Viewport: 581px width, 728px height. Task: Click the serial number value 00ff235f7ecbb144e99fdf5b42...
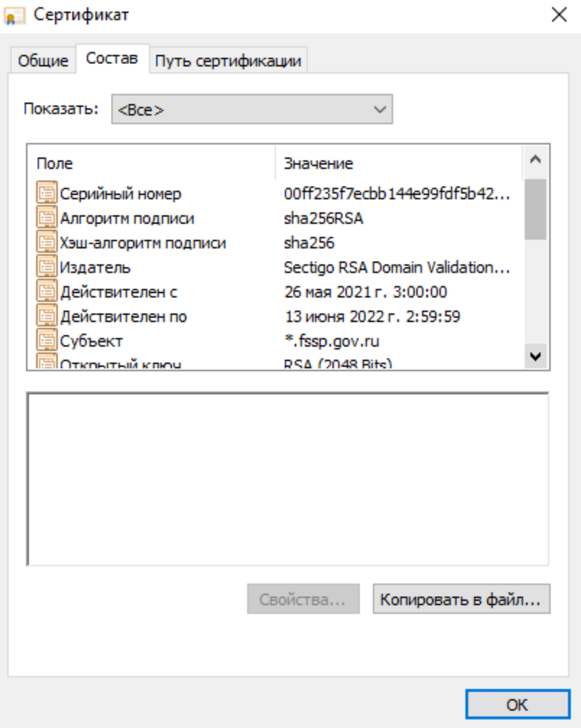coord(397,193)
